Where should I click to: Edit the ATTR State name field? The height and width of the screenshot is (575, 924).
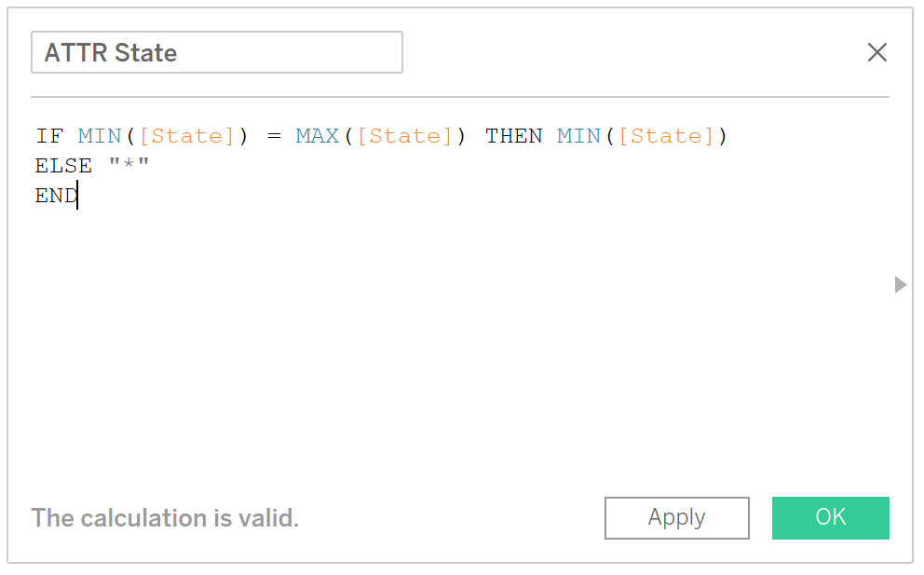(x=217, y=52)
